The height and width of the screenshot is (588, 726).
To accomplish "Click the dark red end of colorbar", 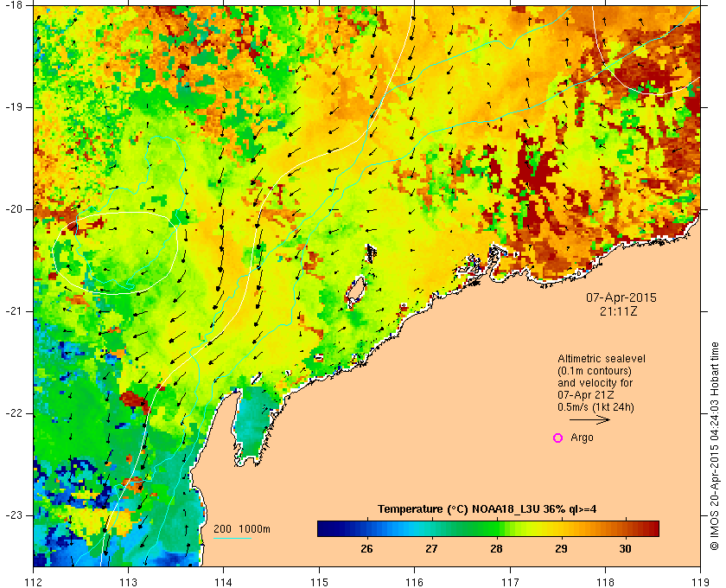I will coord(653,528).
